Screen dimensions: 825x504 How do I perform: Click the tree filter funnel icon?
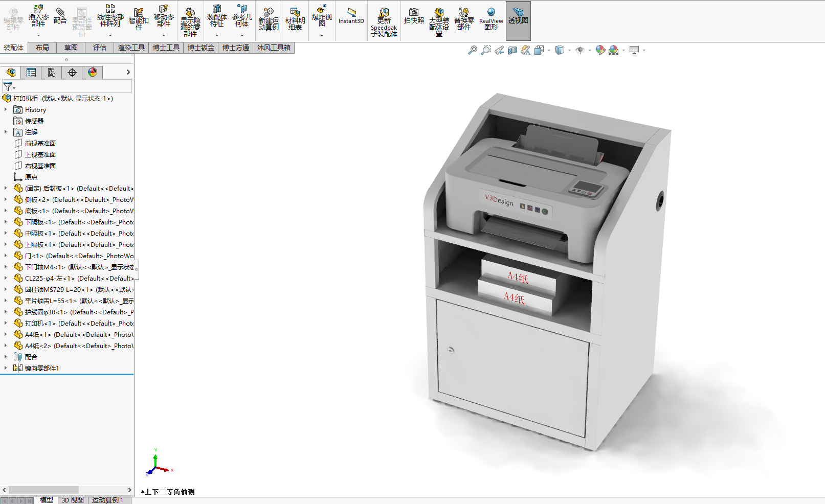8,86
